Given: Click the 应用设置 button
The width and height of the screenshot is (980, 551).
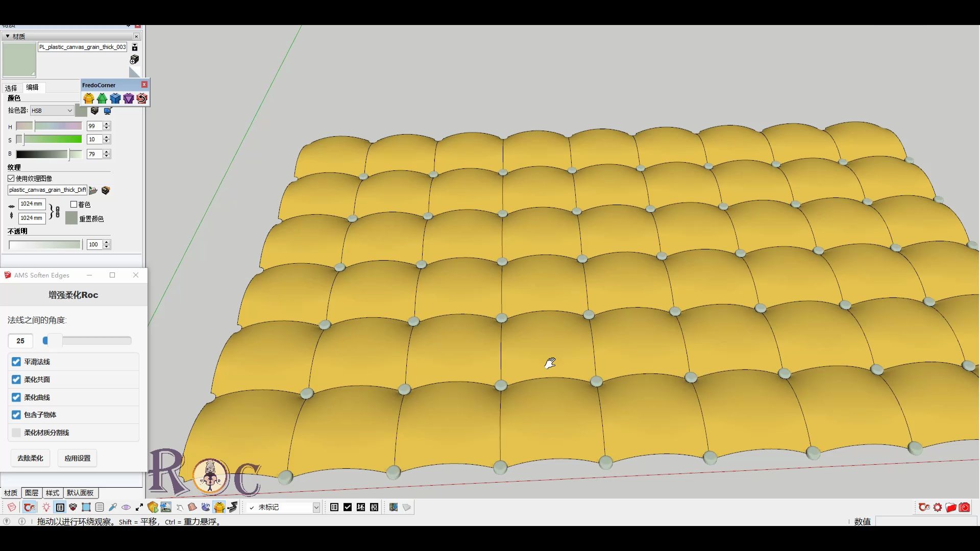Looking at the screenshot, I should (78, 458).
